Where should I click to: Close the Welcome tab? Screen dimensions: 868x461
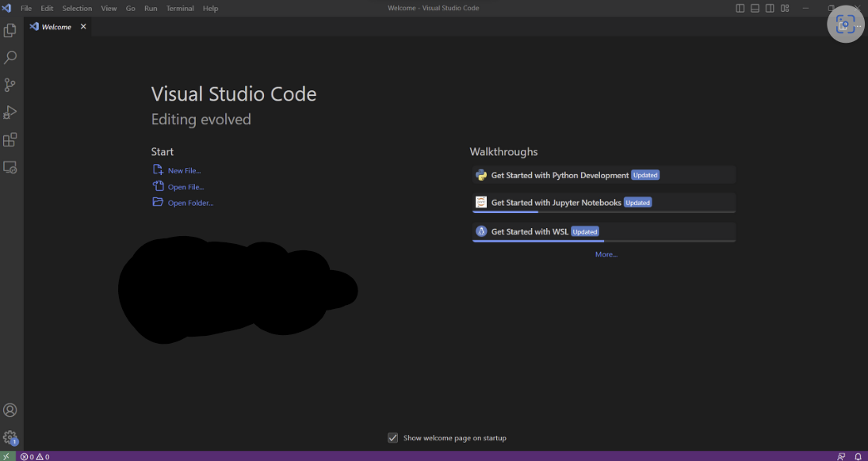tap(83, 26)
